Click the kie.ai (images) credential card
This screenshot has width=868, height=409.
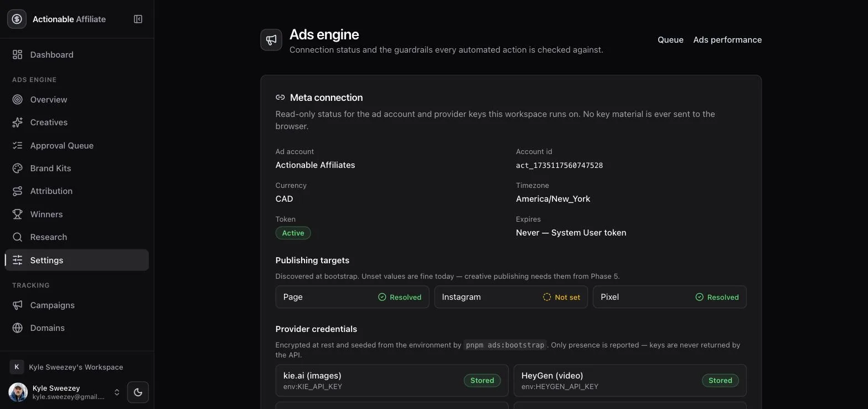pyautogui.click(x=392, y=380)
